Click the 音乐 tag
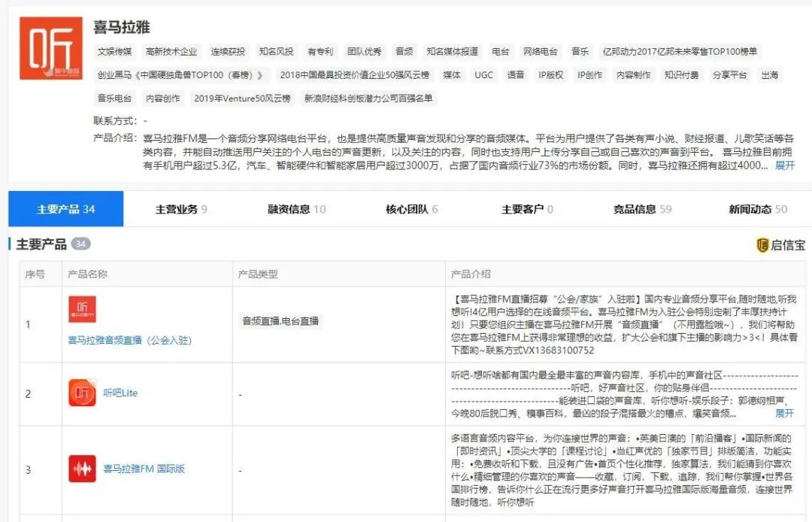 (580, 52)
